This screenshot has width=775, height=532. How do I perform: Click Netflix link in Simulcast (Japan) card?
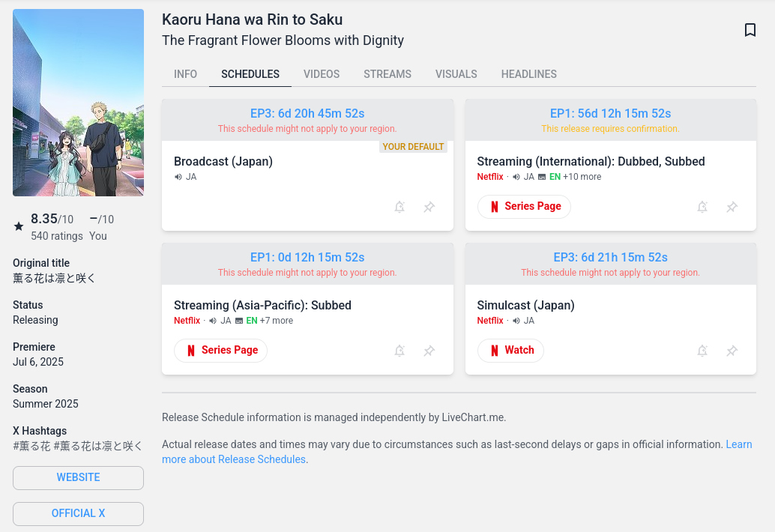[490, 321]
